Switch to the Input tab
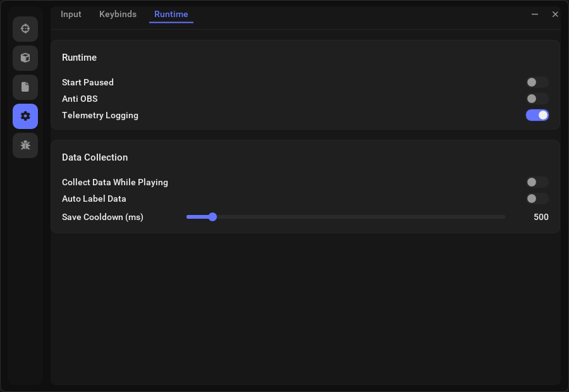The image size is (569, 392). click(71, 14)
